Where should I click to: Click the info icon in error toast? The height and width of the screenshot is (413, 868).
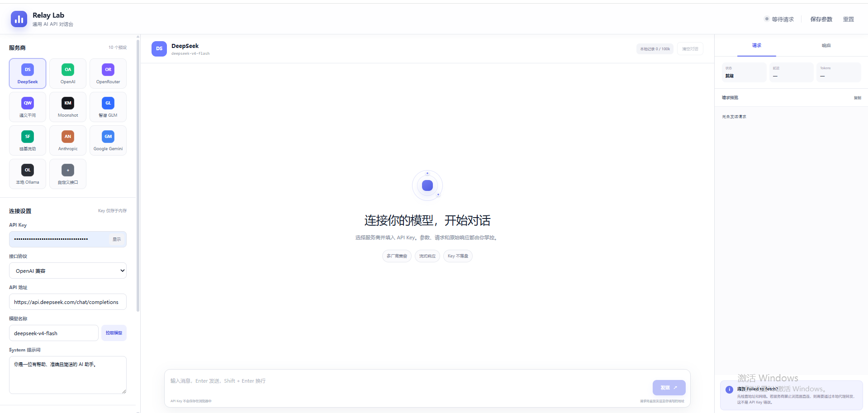click(x=729, y=389)
